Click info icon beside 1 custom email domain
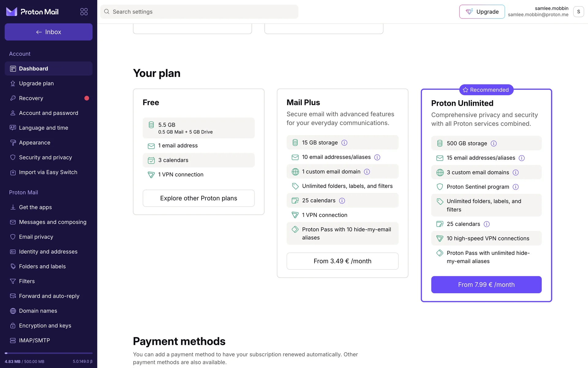The image size is (588, 368). tap(367, 172)
